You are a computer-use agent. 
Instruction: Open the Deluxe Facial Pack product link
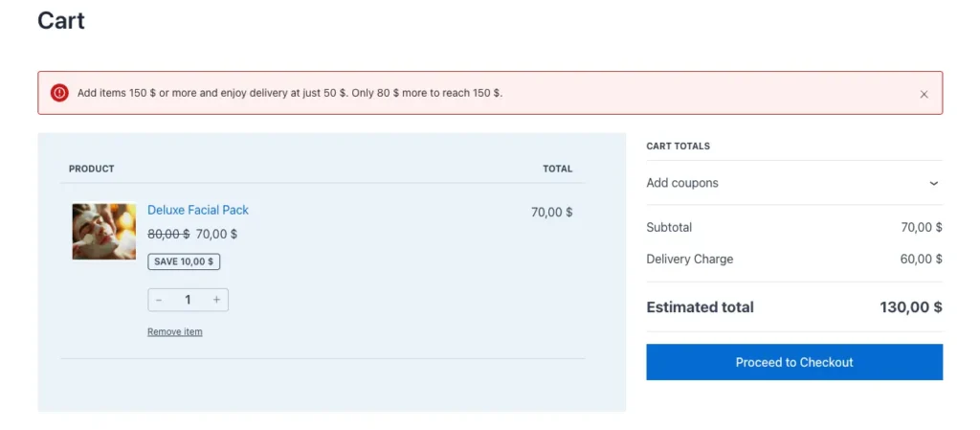(x=198, y=210)
